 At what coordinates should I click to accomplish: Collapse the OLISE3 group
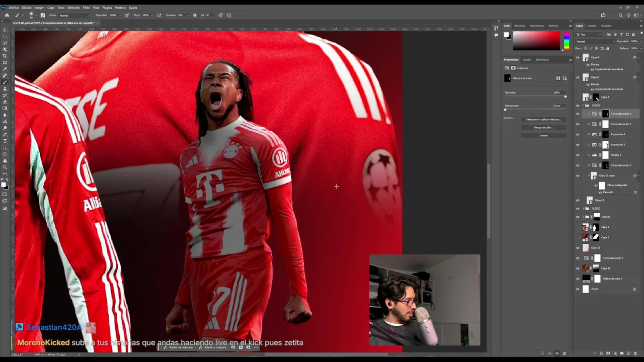pyautogui.click(x=583, y=106)
